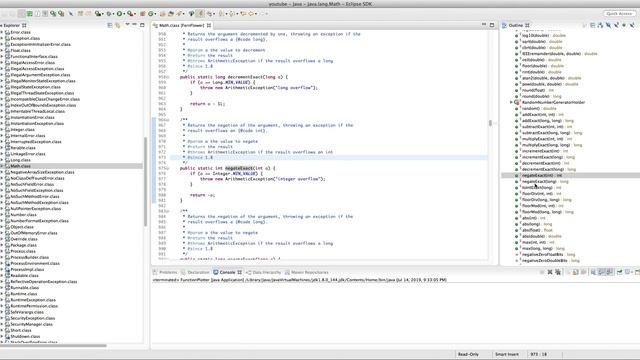The image size is (640, 360).
Task: Click the Collapse All icon in Package Explorer
Action: tap(110, 25)
